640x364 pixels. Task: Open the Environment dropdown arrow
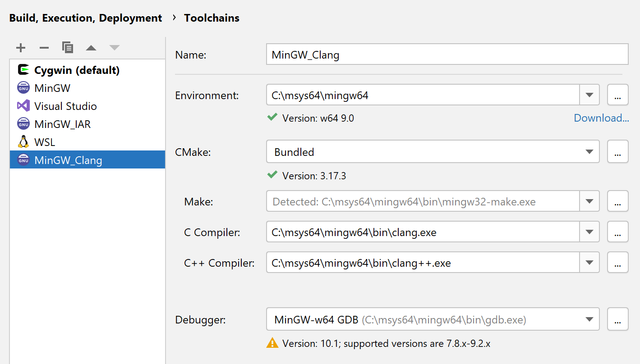[589, 95]
